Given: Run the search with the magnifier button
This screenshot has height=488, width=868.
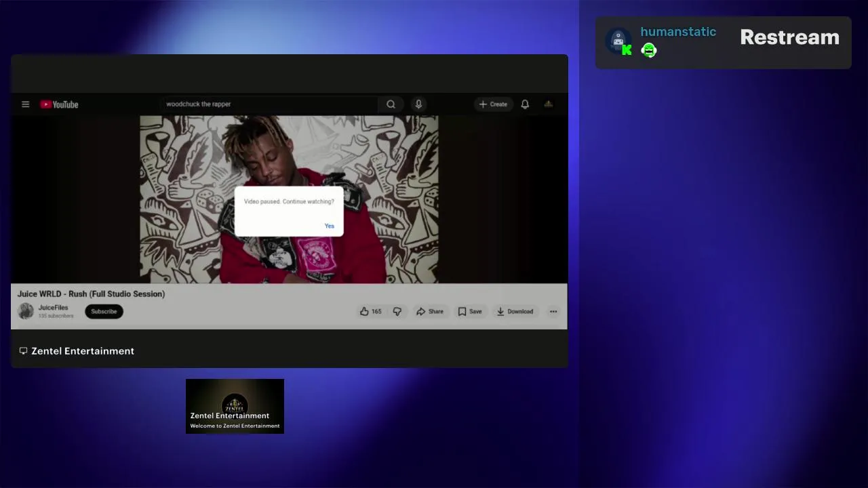Looking at the screenshot, I should tap(391, 104).
